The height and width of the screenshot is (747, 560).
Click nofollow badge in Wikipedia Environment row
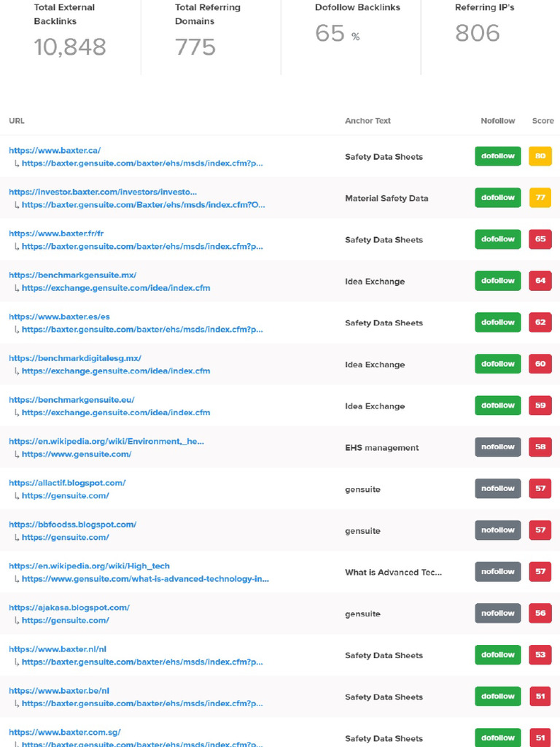(x=497, y=447)
